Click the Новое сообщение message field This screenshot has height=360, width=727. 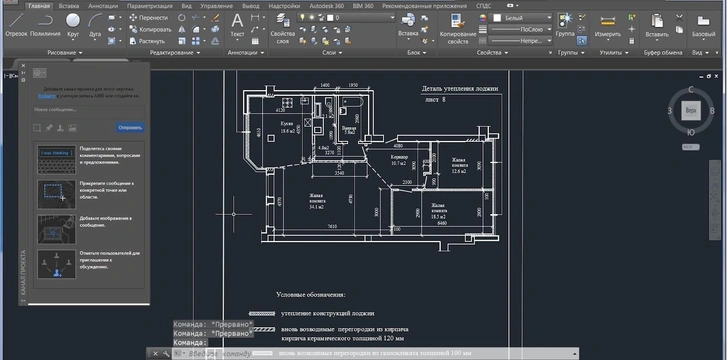89,110
